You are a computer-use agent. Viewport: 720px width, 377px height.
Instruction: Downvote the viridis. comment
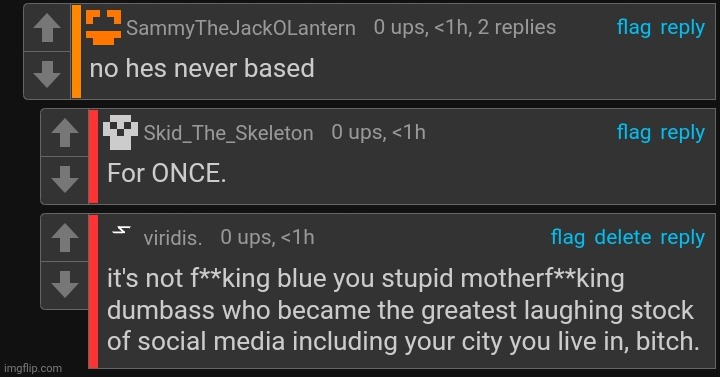(x=65, y=285)
